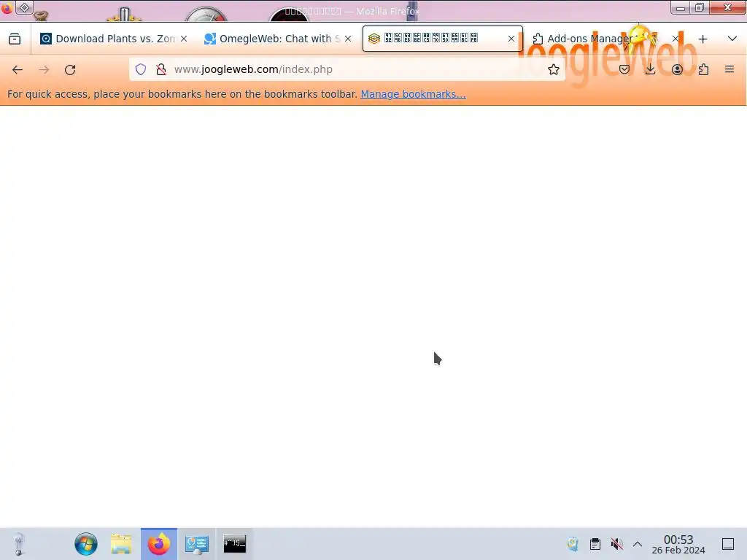The height and width of the screenshot is (560, 747).
Task: Expand the list all tabs dropdown
Action: (732, 39)
